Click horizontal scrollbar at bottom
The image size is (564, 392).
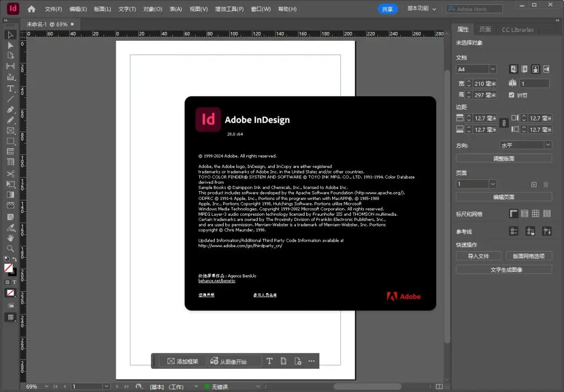(367, 386)
